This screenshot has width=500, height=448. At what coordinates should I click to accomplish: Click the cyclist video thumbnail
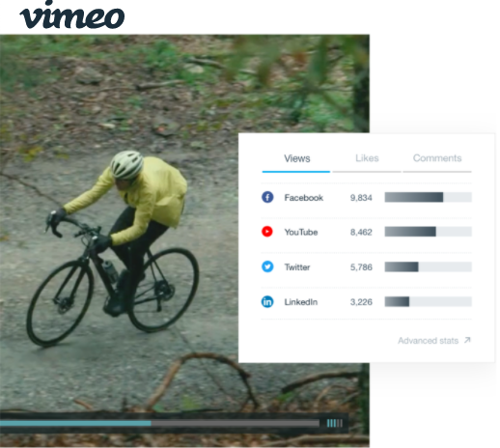coord(184,240)
